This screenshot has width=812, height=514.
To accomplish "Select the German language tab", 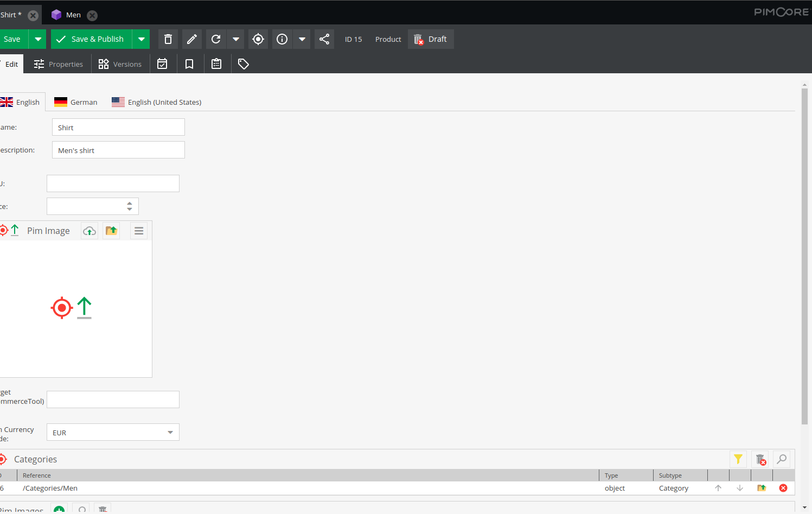I will [76, 102].
